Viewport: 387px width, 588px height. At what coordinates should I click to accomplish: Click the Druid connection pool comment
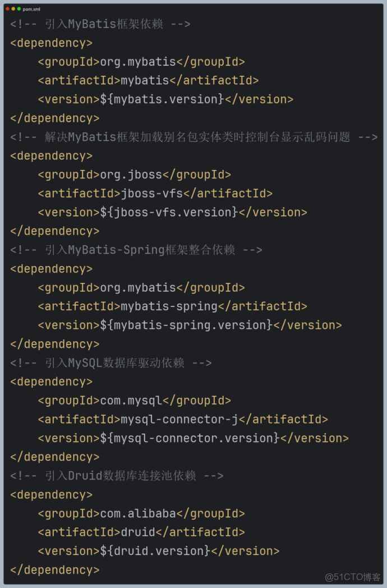(117, 476)
